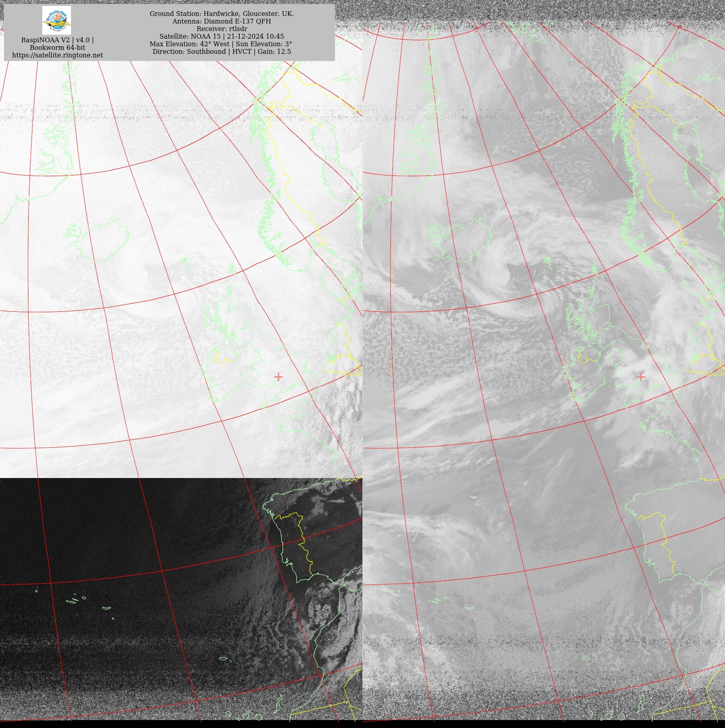725x728 pixels.
Task: Select the 'RaspiNOAA V2 | v4.0' version text
Action: 57,40
